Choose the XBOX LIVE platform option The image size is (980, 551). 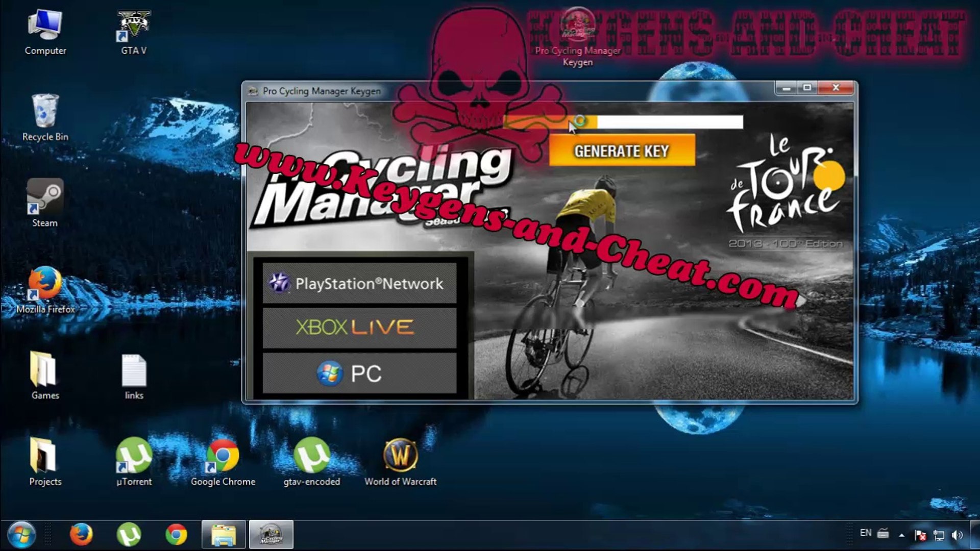(x=359, y=328)
